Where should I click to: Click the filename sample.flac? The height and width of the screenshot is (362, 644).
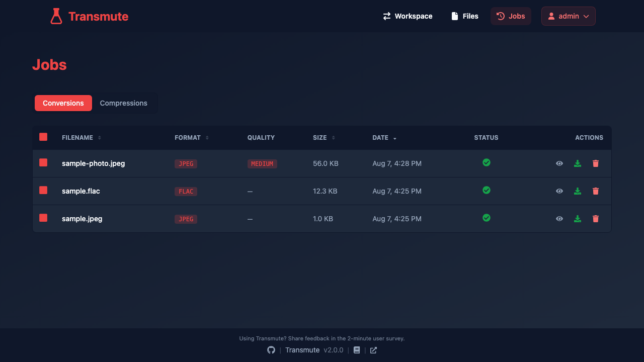pyautogui.click(x=81, y=191)
